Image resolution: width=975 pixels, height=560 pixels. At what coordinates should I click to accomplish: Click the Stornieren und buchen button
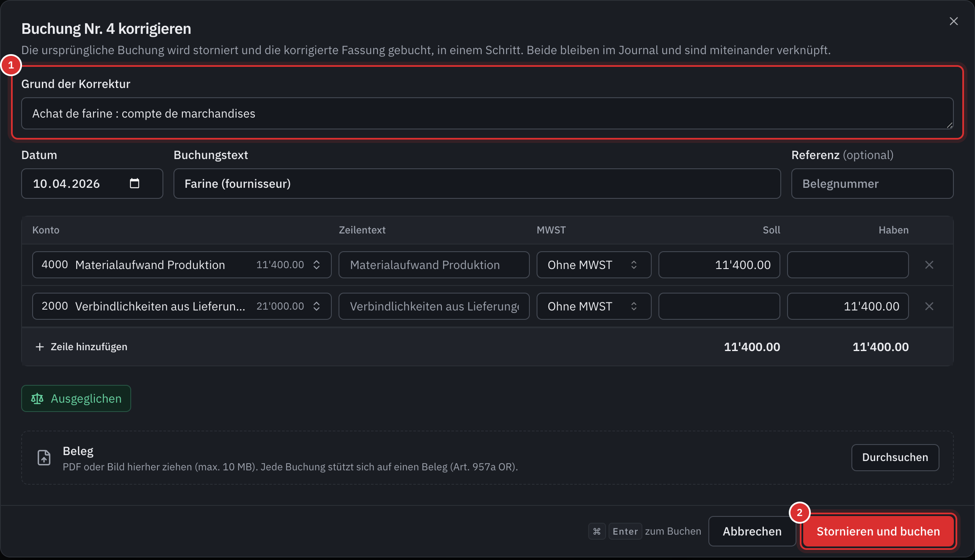click(x=878, y=531)
